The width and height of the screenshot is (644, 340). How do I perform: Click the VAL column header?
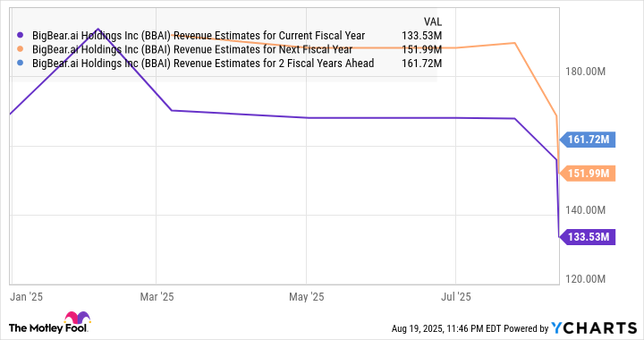(433, 21)
